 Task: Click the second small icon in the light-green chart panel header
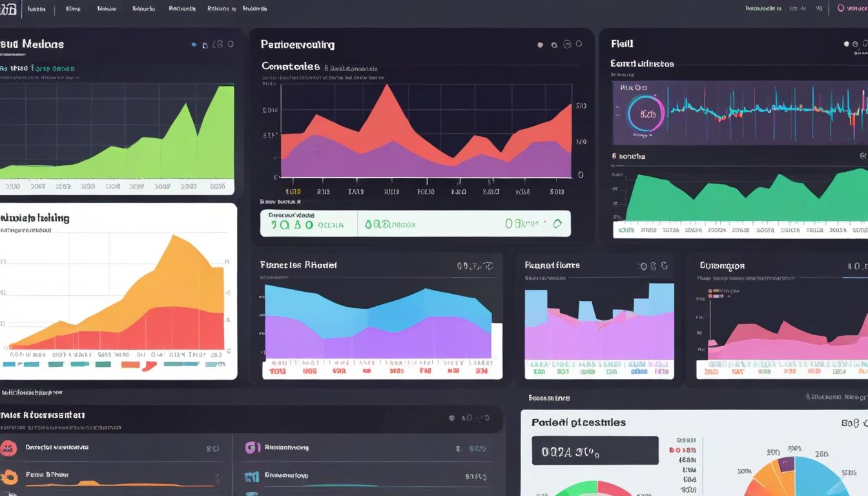click(x=205, y=45)
